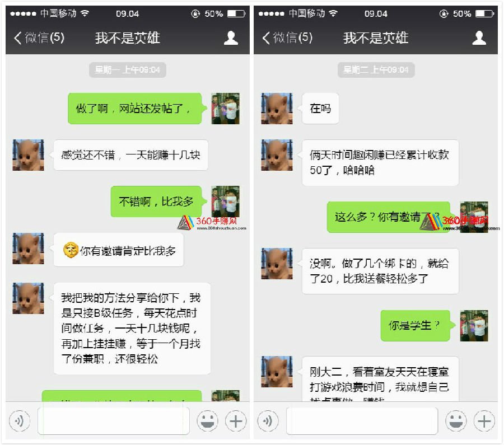The image size is (504, 445).
Task: Tap the 星期二 上午09:04 timestamp label
Action: point(376,70)
